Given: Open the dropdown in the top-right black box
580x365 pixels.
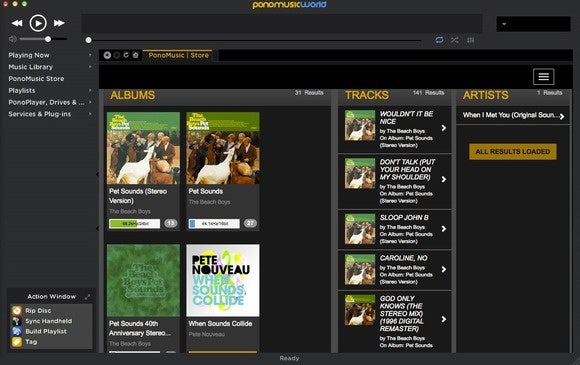Looking at the screenshot, I should pyautogui.click(x=504, y=24).
